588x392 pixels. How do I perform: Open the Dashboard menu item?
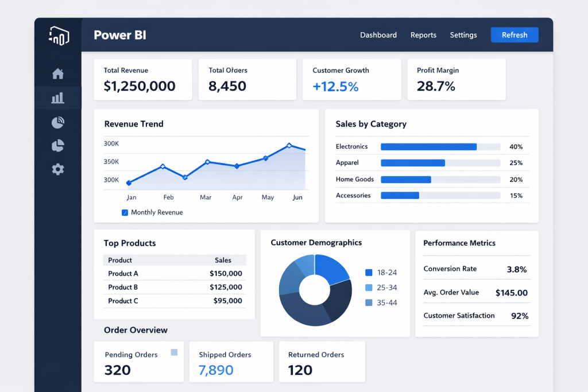tap(378, 35)
